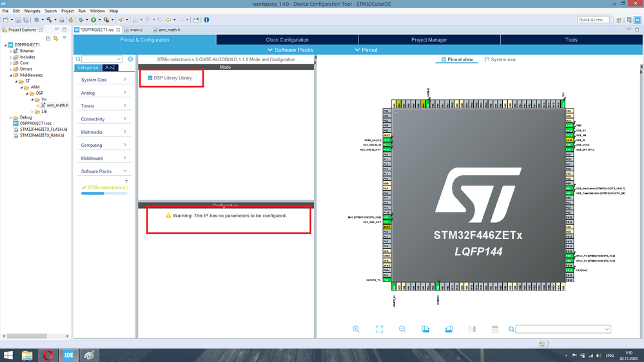Open File Explorer from taskbar
This screenshot has height=362, width=644.
27,356
